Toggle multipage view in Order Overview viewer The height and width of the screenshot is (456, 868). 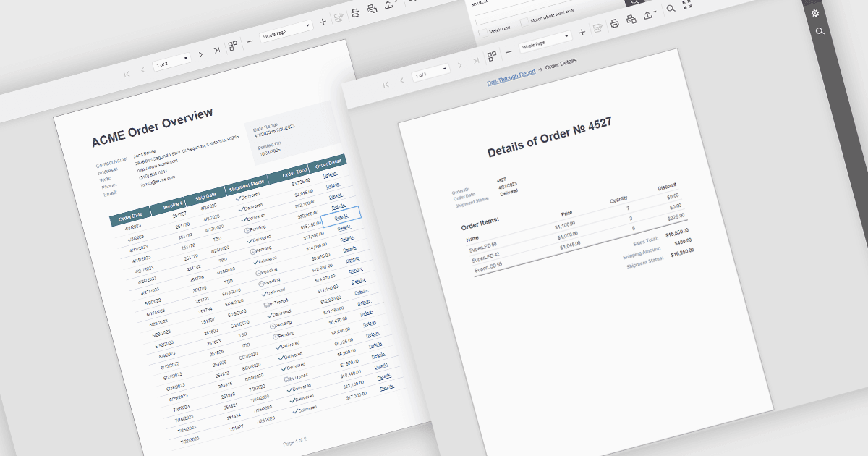click(233, 46)
